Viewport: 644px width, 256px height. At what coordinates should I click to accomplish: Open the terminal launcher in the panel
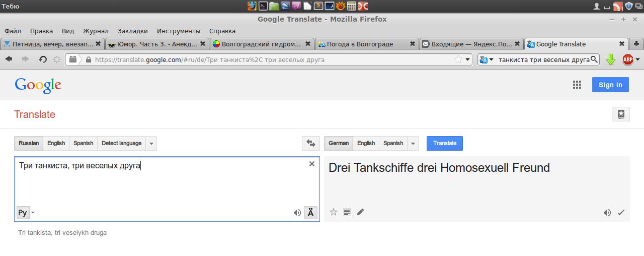(x=263, y=6)
